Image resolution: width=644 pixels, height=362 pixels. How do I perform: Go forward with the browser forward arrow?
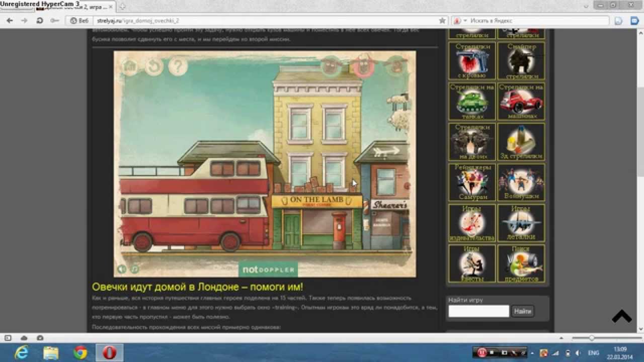(x=24, y=21)
